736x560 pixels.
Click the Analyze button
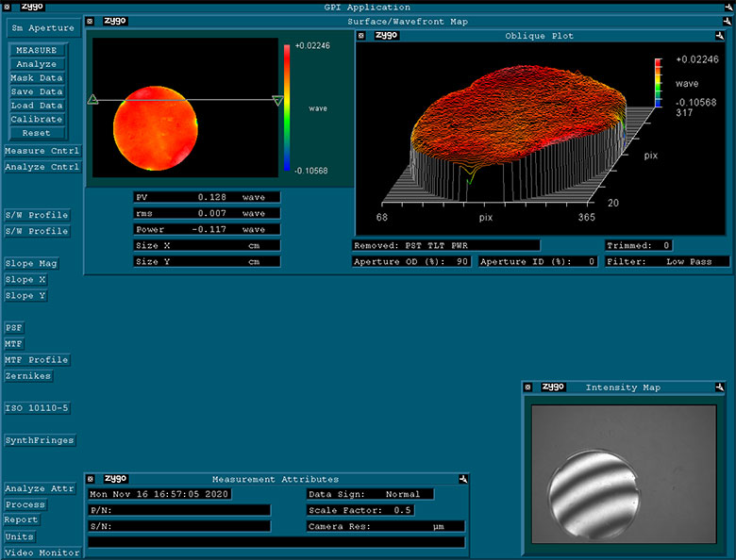(x=37, y=64)
